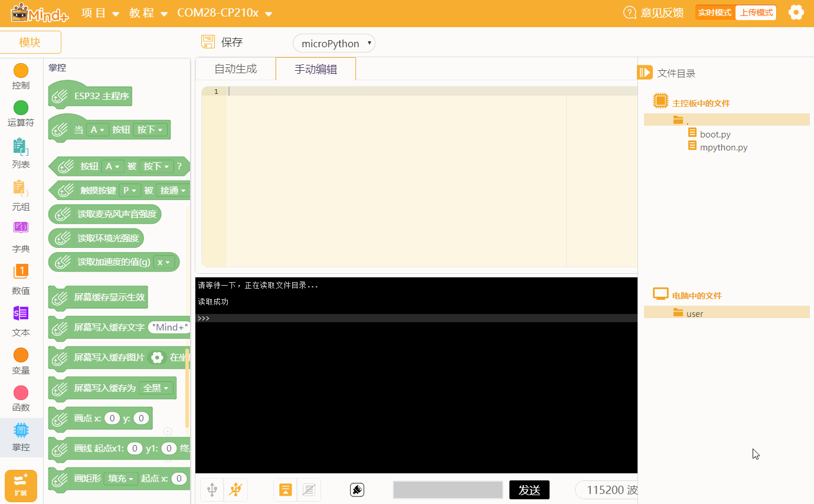Click the serial disconnect USB icon
Viewport: 814px width, 504px height.
236,490
